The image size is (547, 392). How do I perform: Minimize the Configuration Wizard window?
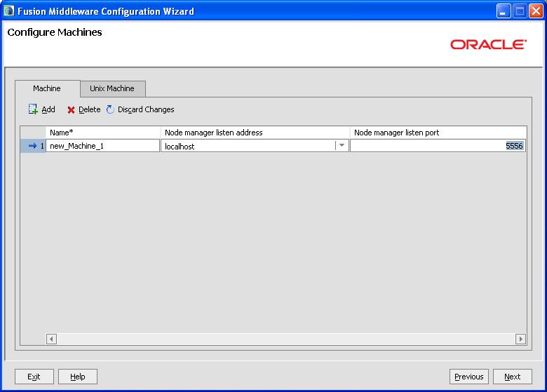(x=504, y=11)
